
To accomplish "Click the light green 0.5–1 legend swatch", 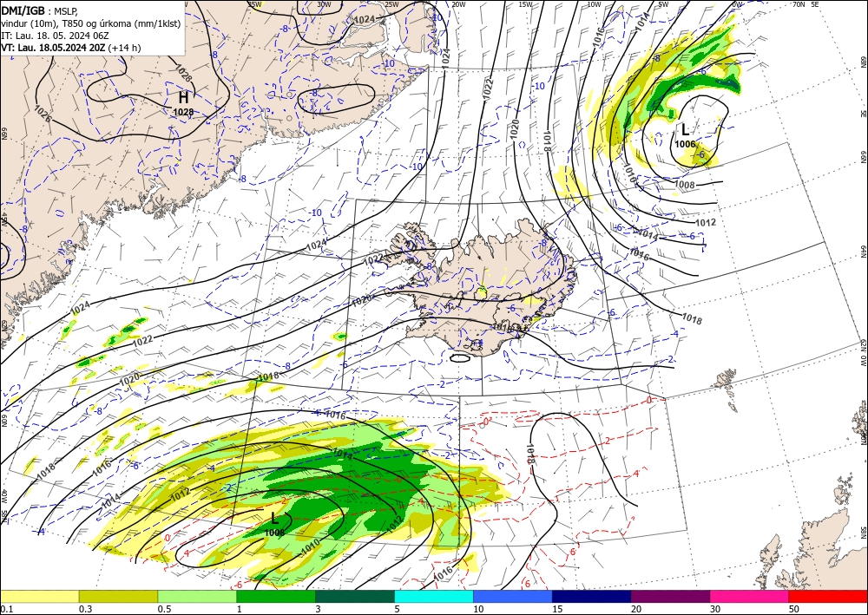I will 197,596.
